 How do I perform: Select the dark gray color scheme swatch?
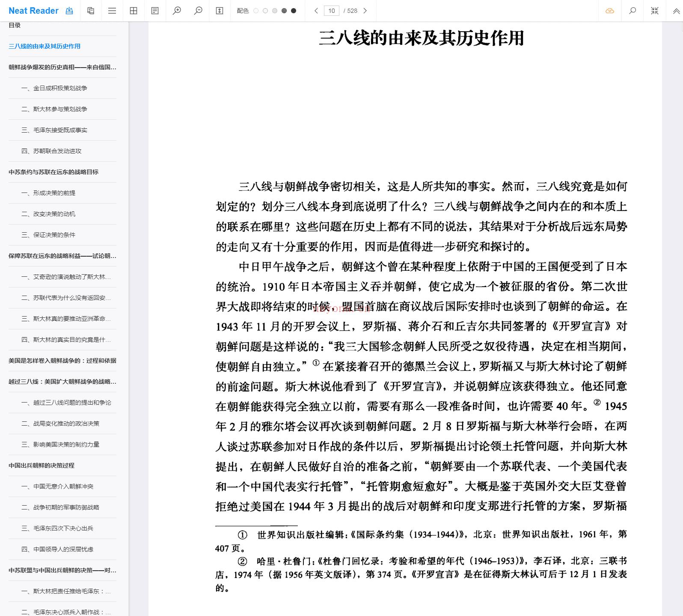pyautogui.click(x=284, y=11)
